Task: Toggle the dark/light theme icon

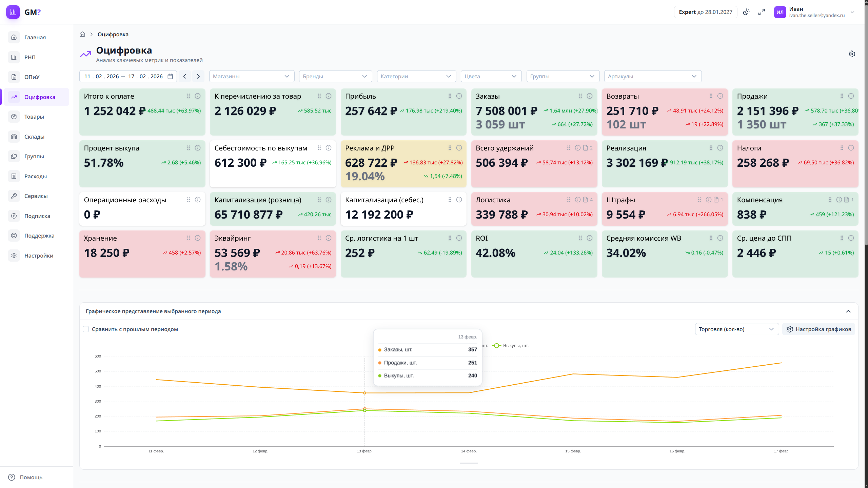Action: (746, 12)
